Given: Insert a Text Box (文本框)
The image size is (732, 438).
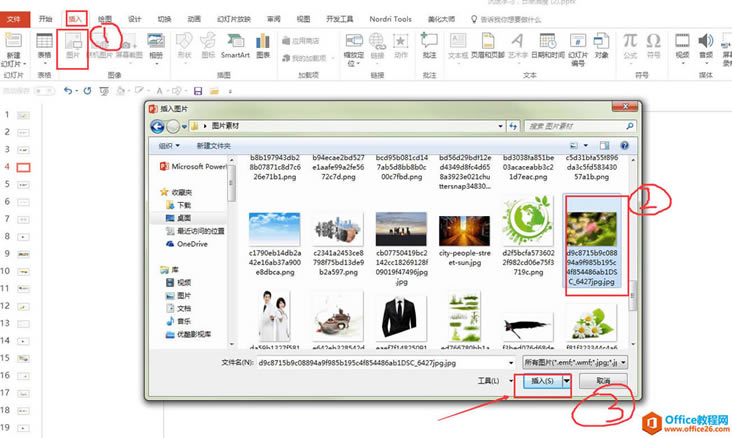Looking at the screenshot, I should [x=458, y=47].
